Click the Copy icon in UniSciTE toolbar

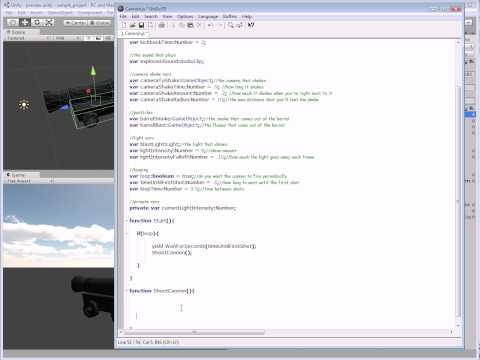(x=182, y=25)
